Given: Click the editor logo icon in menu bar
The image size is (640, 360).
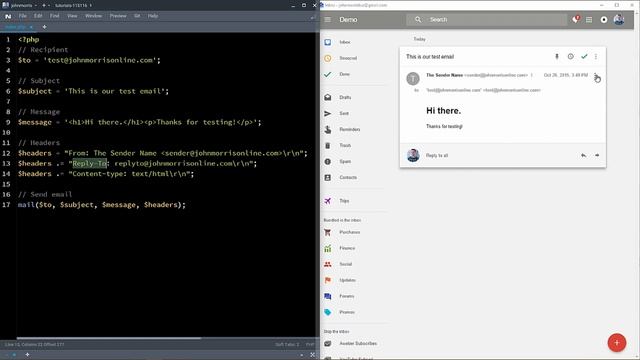Looking at the screenshot, I should pyautogui.click(x=8, y=16).
